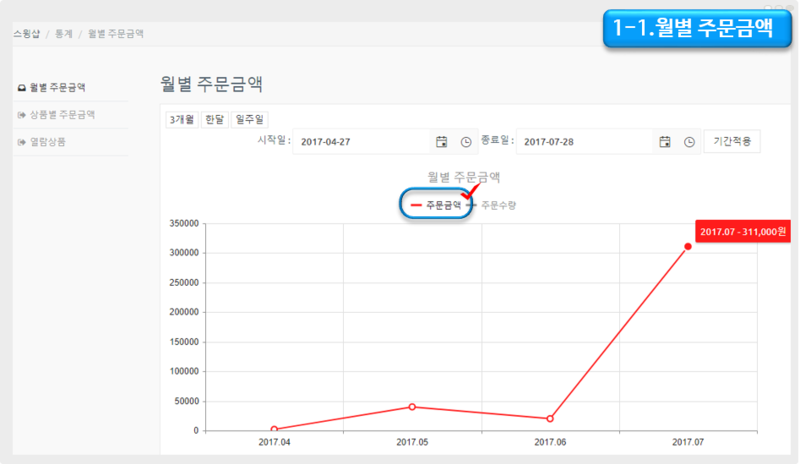Click the 통계 breadcrumb link

tap(63, 33)
